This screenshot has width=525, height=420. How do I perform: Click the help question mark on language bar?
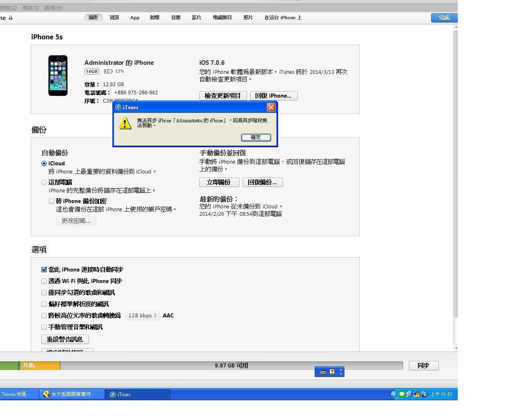(332, 372)
